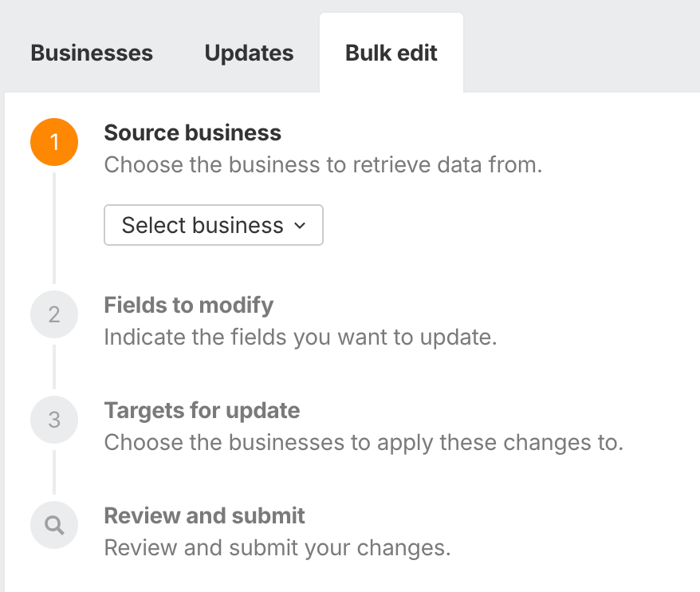The height and width of the screenshot is (592, 700).
Task: Go to Fields to modify step title
Action: 189,305
